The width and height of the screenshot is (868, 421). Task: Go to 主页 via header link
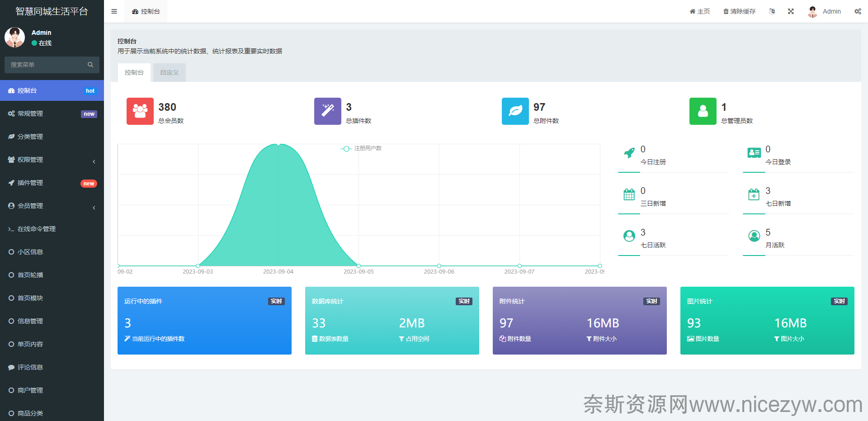699,11
